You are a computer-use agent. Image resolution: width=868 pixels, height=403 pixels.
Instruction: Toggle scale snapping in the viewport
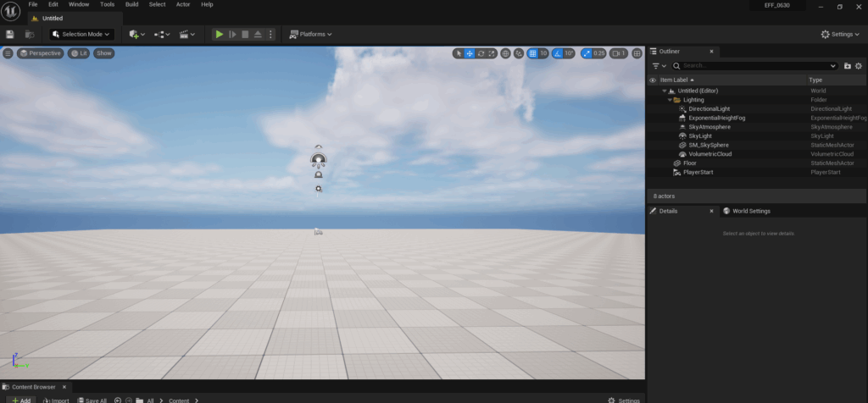(586, 53)
